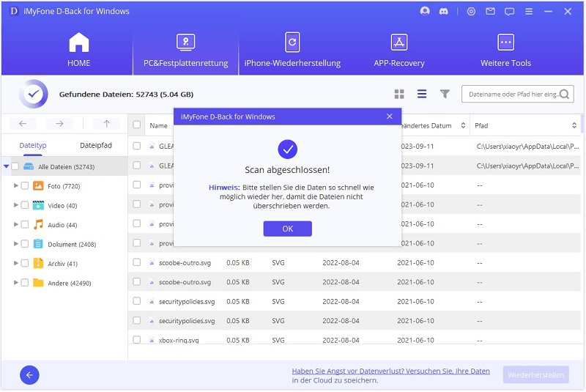Sort by Pfad column arrows
586x392 pixels.
click(574, 125)
